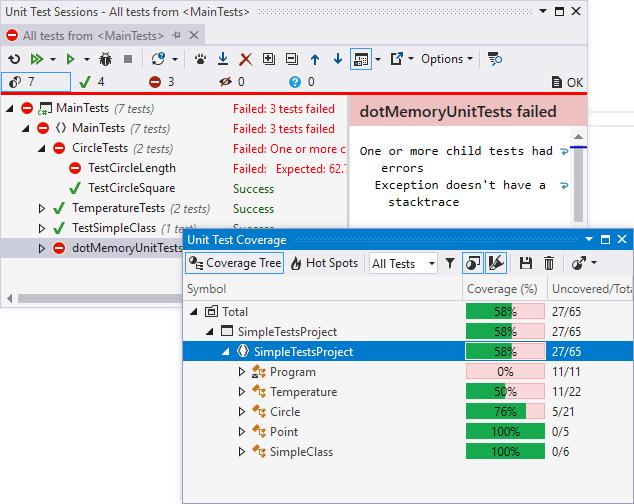Switch to the Hot Spots view
Image resolution: width=634 pixels, height=504 pixels.
[324, 263]
